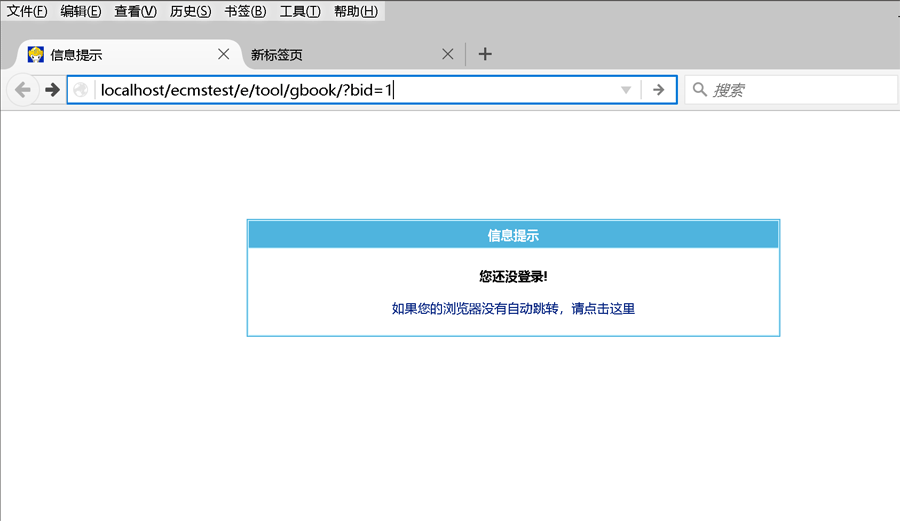
Task: Open the 历史(S) menu
Action: tap(190, 11)
